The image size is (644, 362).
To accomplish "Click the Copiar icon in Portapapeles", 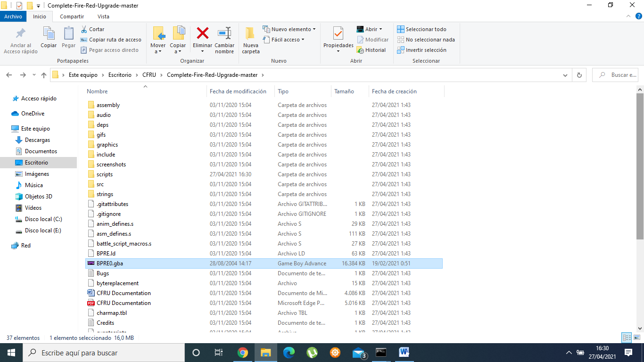I will click(49, 34).
